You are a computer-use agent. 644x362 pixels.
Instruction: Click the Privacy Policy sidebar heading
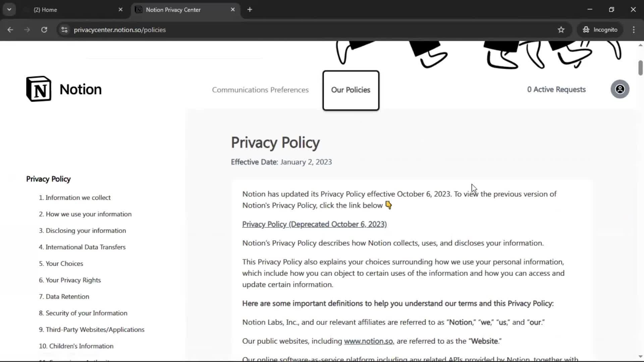[x=48, y=179]
